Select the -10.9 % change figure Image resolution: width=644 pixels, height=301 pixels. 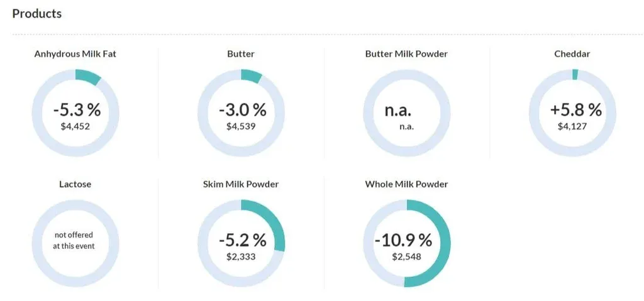(x=404, y=240)
